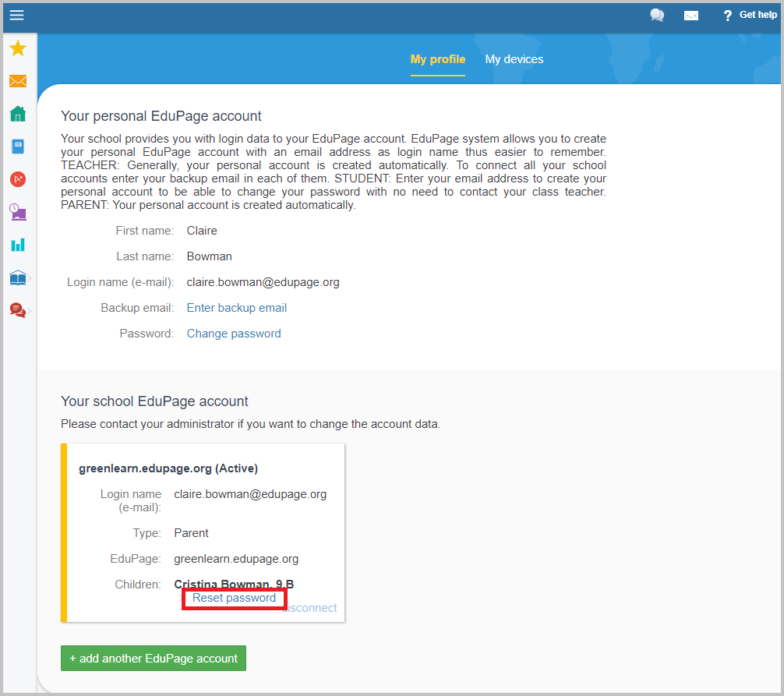This screenshot has height=696, width=784.
Task: Click the Please contact your administrator notice
Action: pyautogui.click(x=250, y=424)
